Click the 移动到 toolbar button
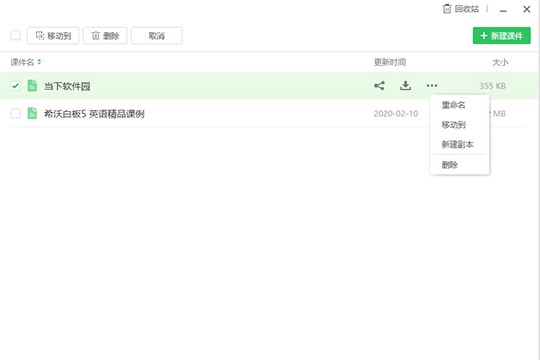Viewport: 540px width, 360px height. [53, 35]
